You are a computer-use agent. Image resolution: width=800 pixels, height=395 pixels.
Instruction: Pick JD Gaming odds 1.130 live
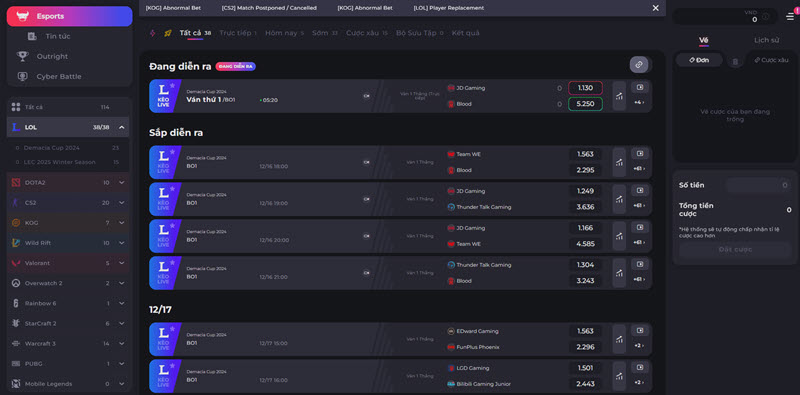585,88
